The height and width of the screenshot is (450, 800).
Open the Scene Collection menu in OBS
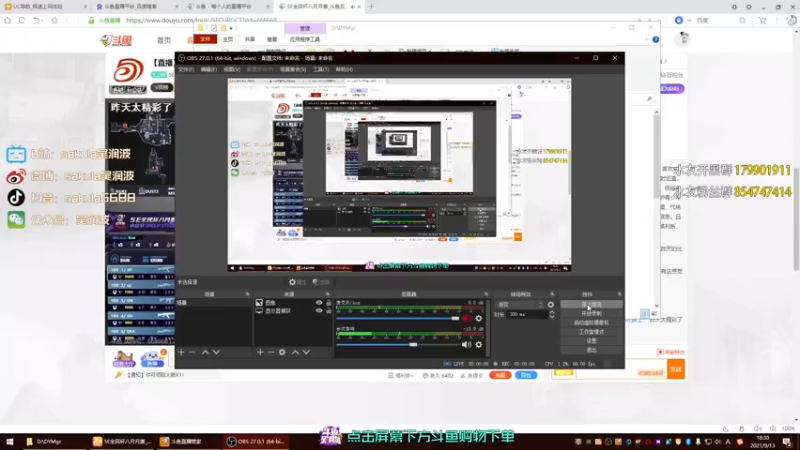293,69
